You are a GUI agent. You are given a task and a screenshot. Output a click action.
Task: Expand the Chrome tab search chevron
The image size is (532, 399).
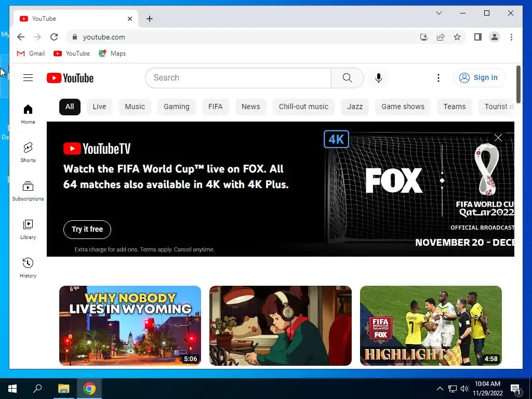[x=438, y=13]
